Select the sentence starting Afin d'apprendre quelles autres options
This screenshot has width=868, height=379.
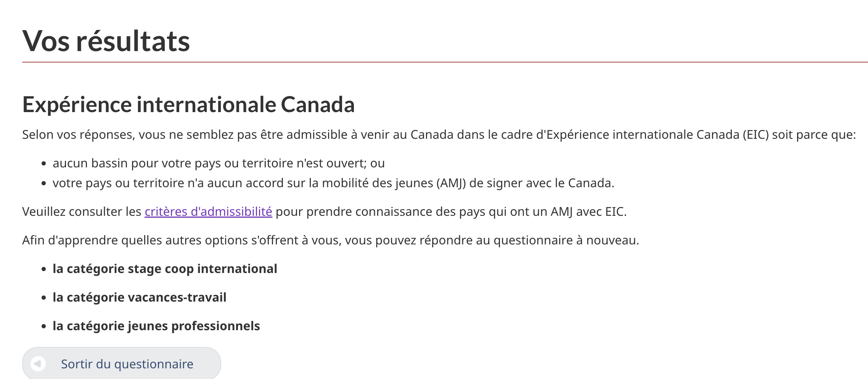(330, 240)
